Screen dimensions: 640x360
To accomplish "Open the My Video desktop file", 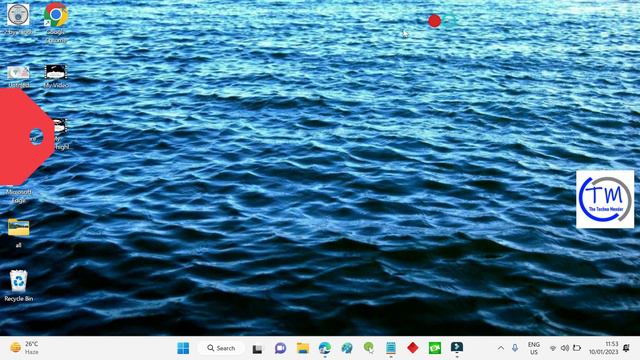I will tap(56, 76).
